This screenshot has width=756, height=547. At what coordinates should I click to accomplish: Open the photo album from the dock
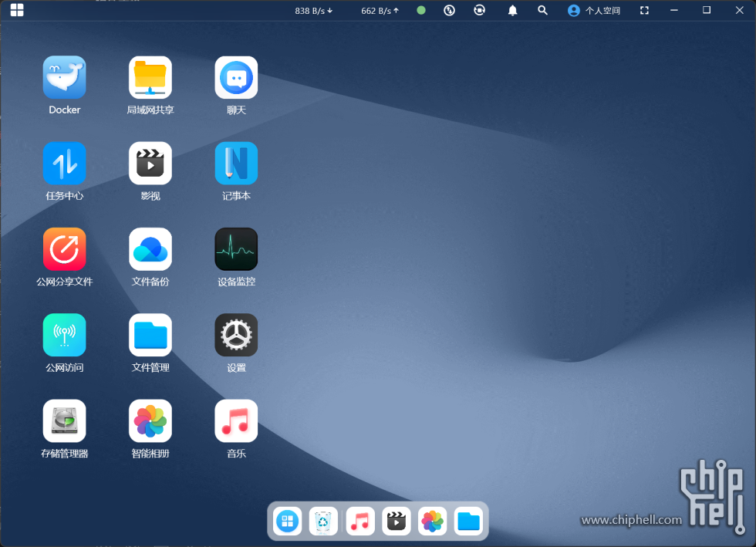click(433, 522)
